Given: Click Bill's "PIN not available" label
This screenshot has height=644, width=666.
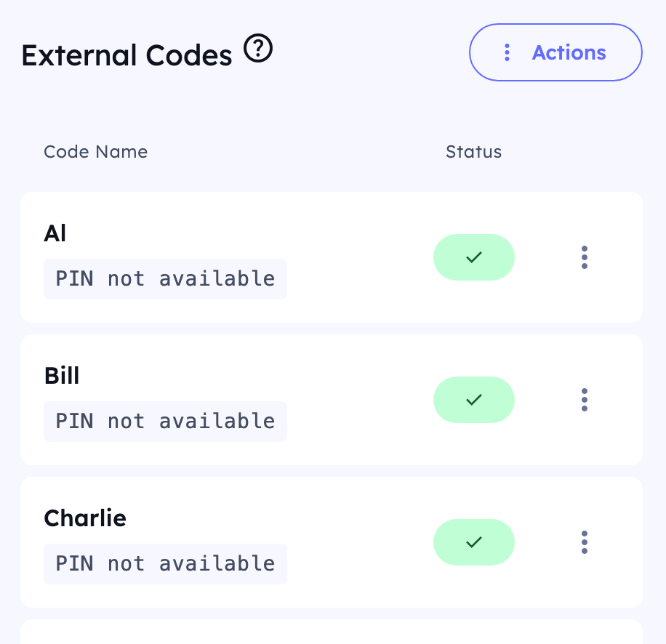Looking at the screenshot, I should tap(165, 422).
